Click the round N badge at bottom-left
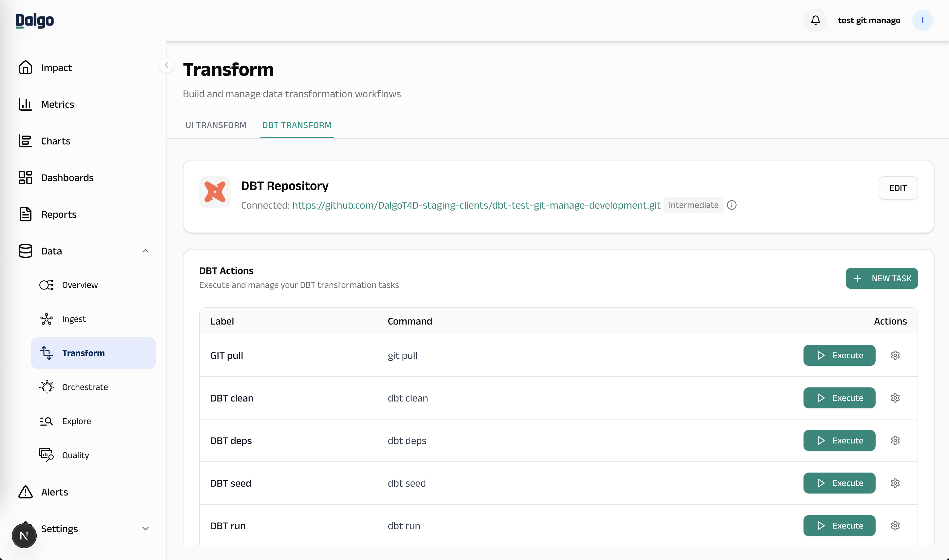Screen dimensions: 949x560 pyautogui.click(x=24, y=536)
